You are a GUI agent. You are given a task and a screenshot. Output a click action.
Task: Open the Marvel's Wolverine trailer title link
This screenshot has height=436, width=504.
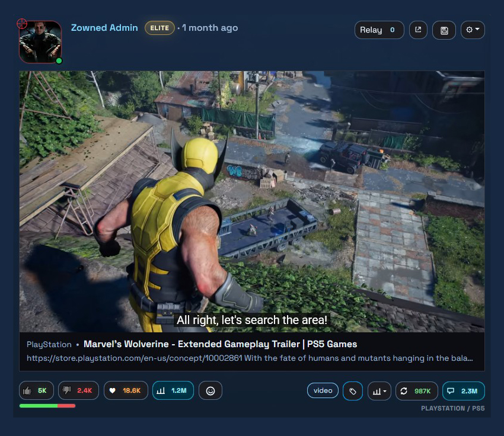coord(220,344)
